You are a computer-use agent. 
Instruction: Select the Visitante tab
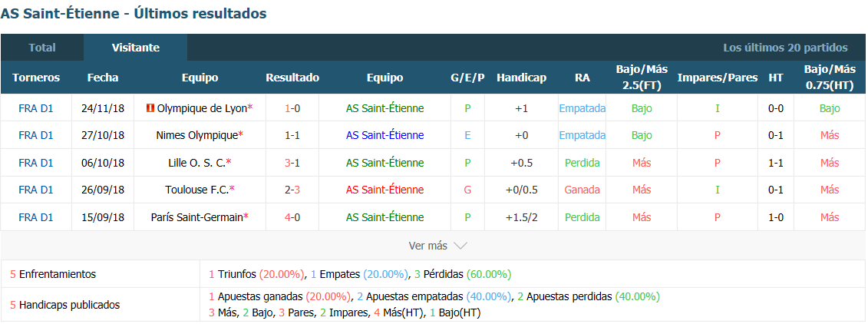(x=136, y=48)
